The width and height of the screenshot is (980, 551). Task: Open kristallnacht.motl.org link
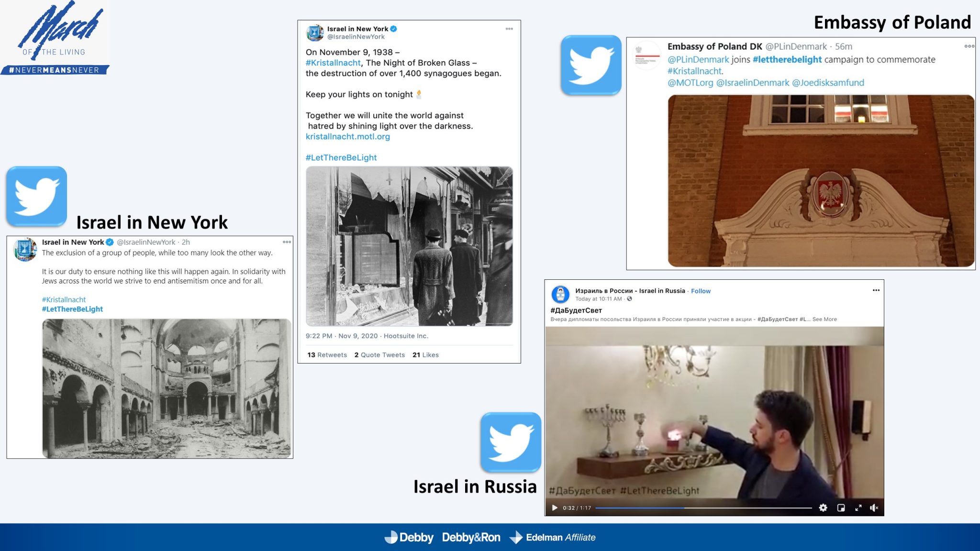347,136
